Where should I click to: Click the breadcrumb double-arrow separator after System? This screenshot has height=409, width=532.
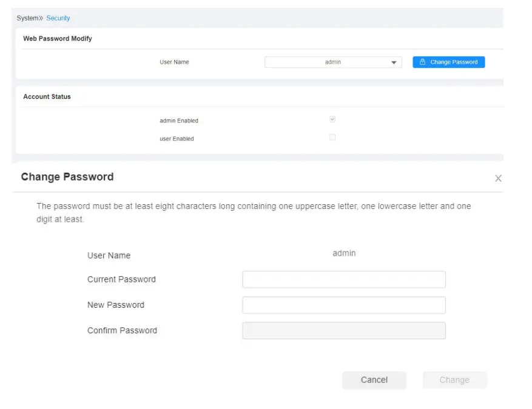(41, 18)
